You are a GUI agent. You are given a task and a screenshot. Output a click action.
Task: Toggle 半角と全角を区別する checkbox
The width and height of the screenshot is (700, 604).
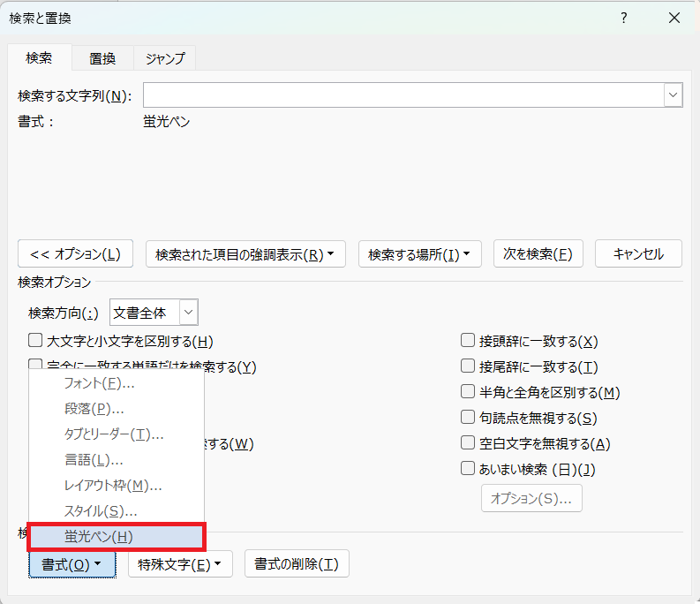point(468,392)
